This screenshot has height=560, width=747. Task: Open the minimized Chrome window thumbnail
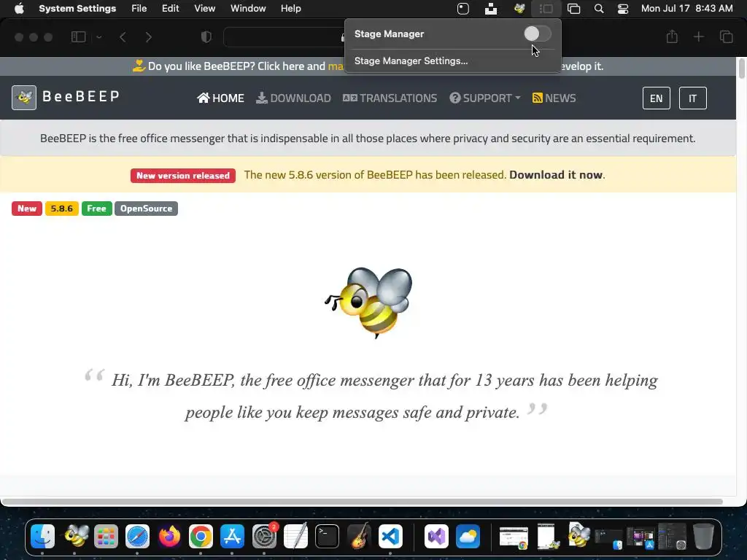[x=514, y=537]
